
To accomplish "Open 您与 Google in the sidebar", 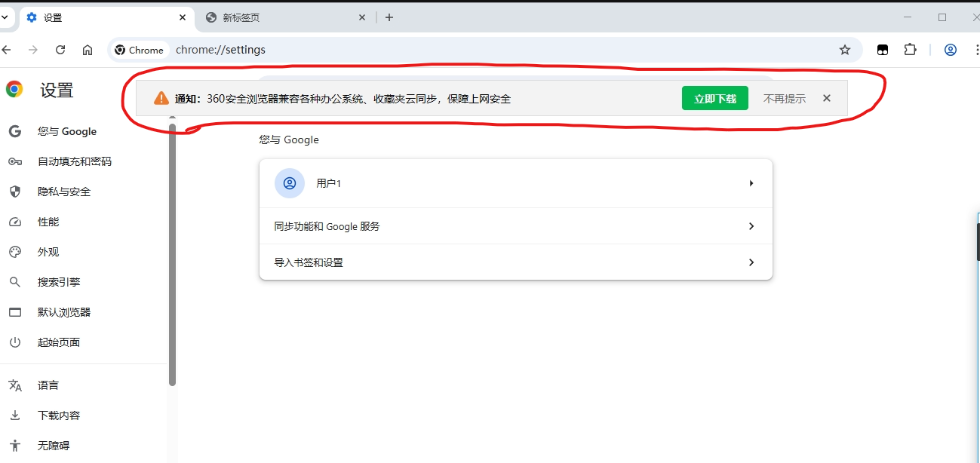I will [67, 131].
